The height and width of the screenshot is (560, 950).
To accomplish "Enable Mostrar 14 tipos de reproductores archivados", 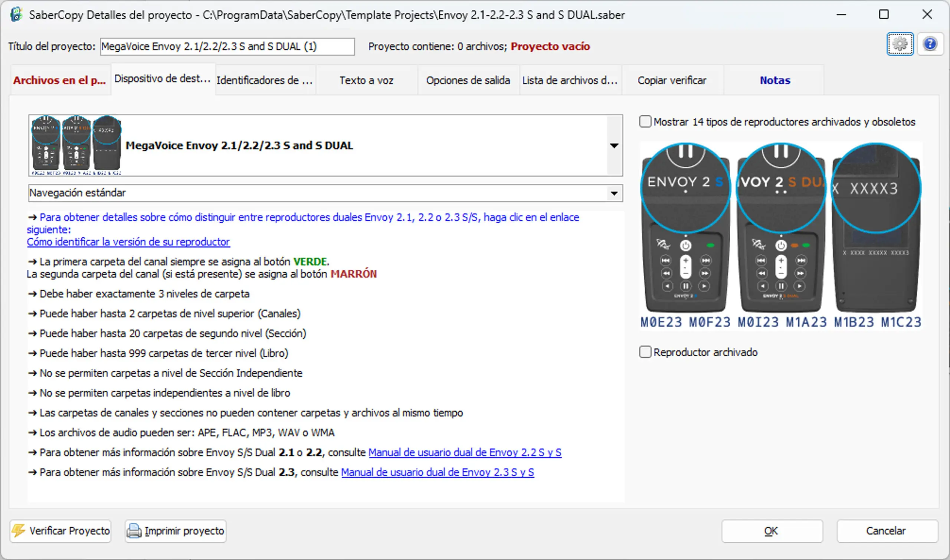I will [x=645, y=122].
